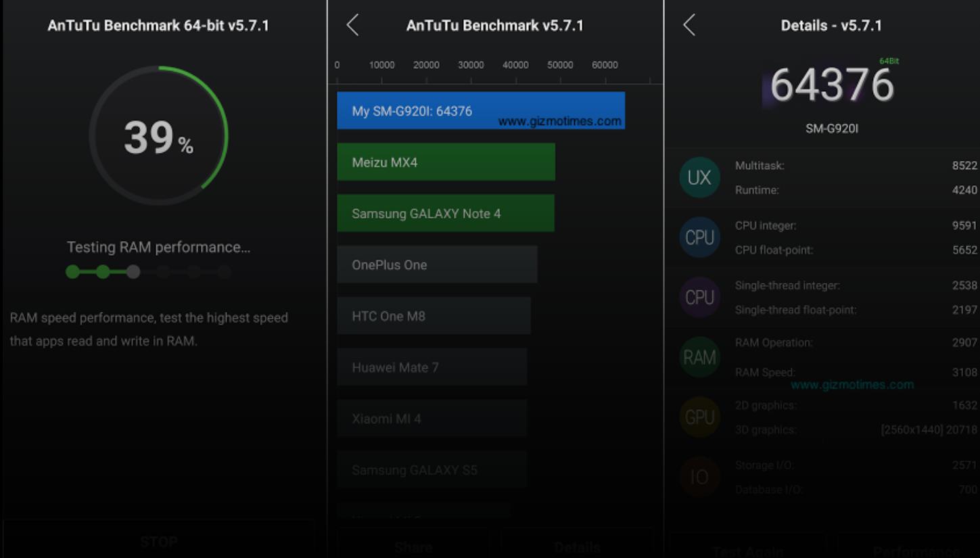The image size is (980, 558).
Task: Click the 60000 axis label
Action: click(x=605, y=65)
